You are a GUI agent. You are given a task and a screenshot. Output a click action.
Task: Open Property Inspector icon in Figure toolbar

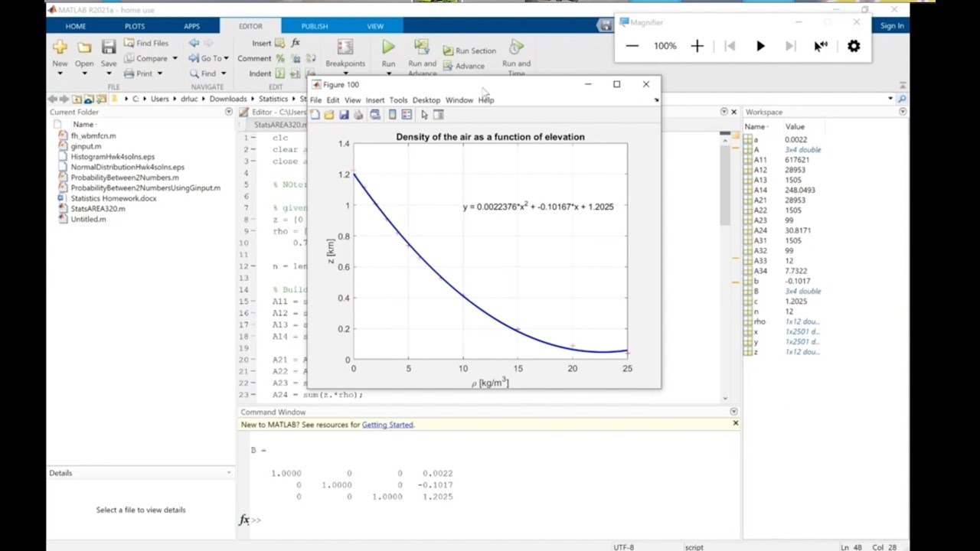439,115
